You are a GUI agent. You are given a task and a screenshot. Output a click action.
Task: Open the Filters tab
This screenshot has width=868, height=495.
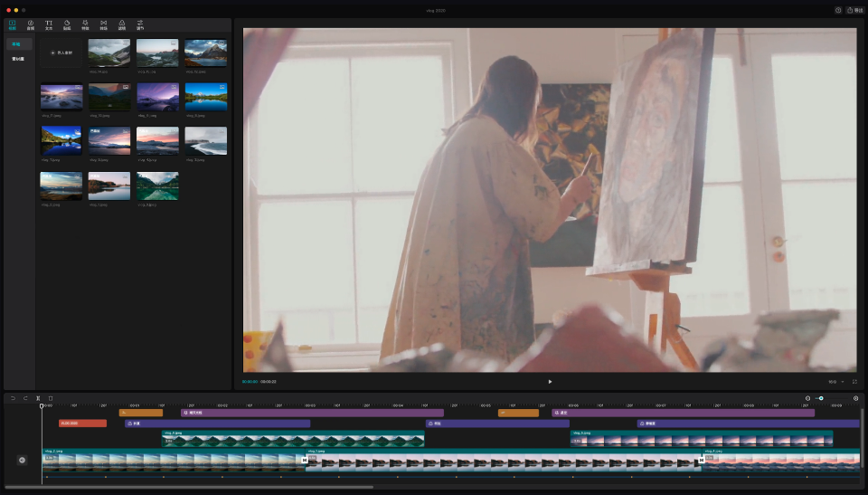tap(122, 25)
